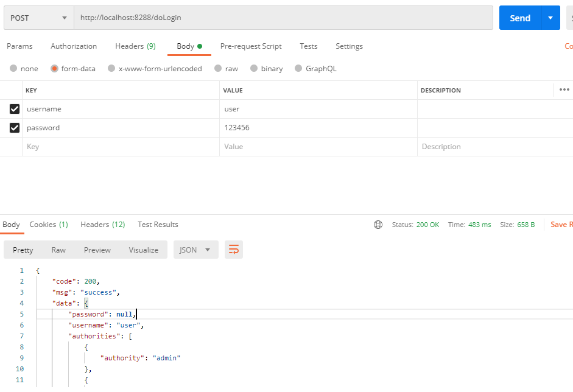Viewport: 573px width, 392px height.
Task: Open the JSON response format dropdown
Action: [x=196, y=250]
